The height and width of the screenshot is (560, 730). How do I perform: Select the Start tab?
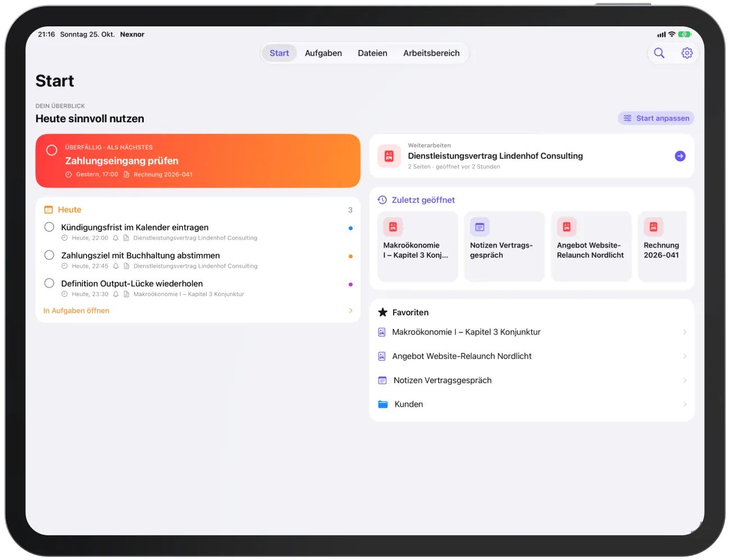pos(279,53)
